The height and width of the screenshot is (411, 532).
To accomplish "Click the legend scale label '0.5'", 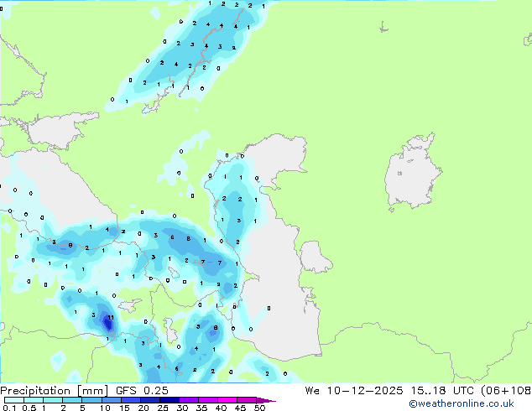I will [x=29, y=408].
